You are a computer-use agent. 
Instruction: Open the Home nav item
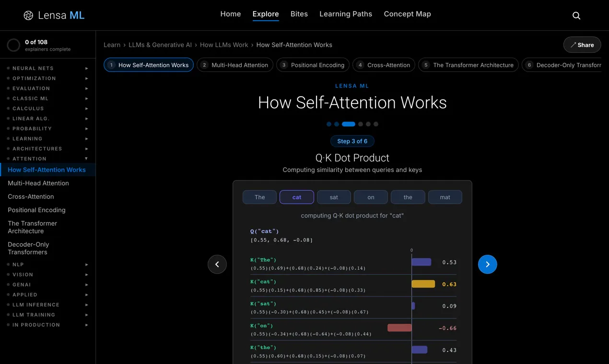pyautogui.click(x=231, y=14)
